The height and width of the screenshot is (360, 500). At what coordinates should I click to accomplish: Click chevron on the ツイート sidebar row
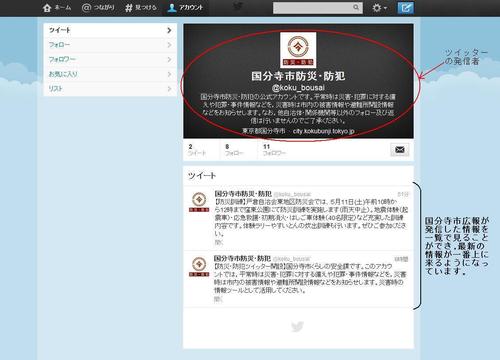tap(169, 30)
